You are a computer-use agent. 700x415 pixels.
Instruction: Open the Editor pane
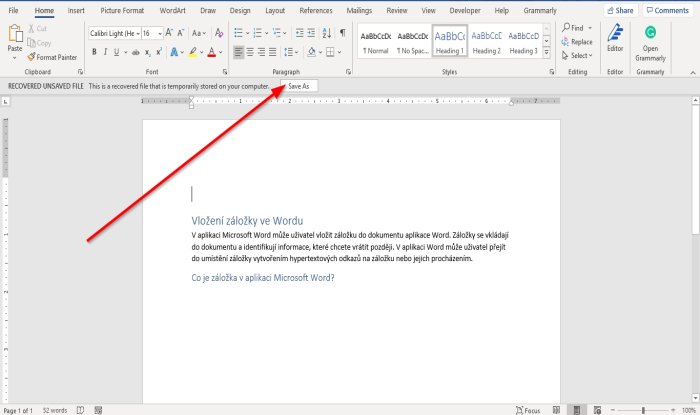(x=615, y=33)
